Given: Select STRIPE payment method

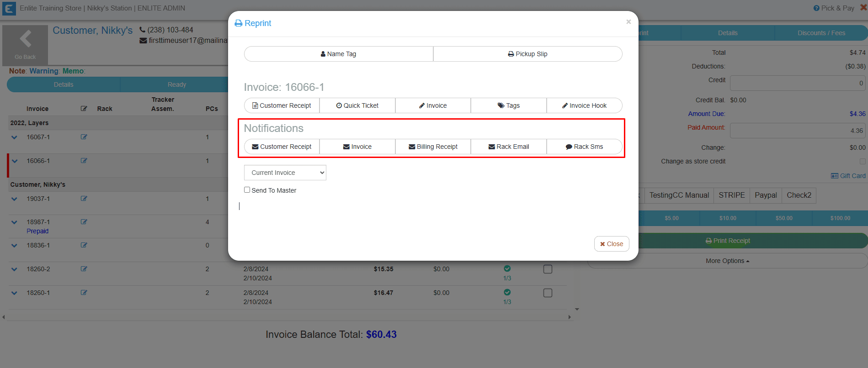Looking at the screenshot, I should tap(731, 195).
